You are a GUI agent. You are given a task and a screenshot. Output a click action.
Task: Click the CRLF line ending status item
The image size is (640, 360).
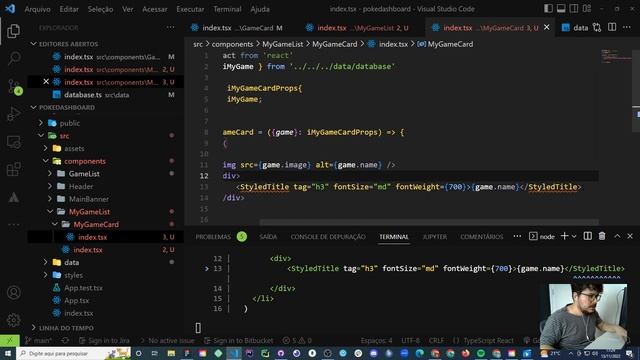point(436,340)
